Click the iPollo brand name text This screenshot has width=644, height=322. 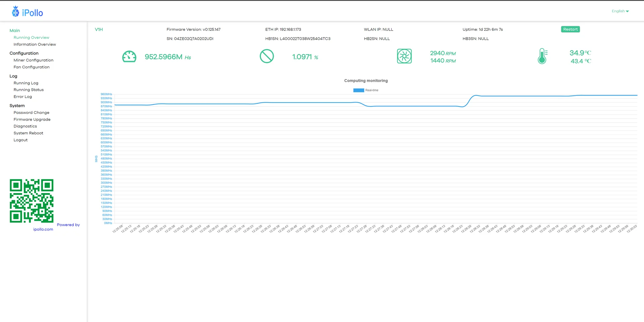pos(33,13)
